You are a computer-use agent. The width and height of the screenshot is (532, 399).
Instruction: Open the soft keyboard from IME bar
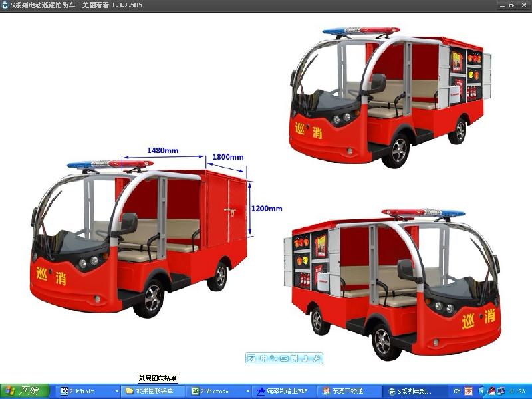pos(284,358)
